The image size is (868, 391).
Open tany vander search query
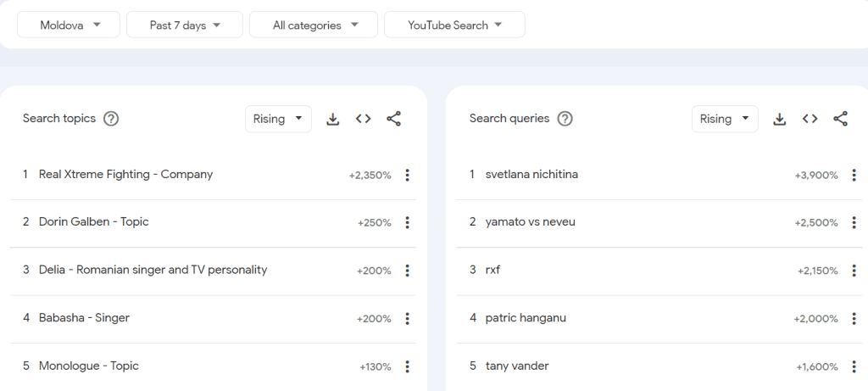(517, 366)
